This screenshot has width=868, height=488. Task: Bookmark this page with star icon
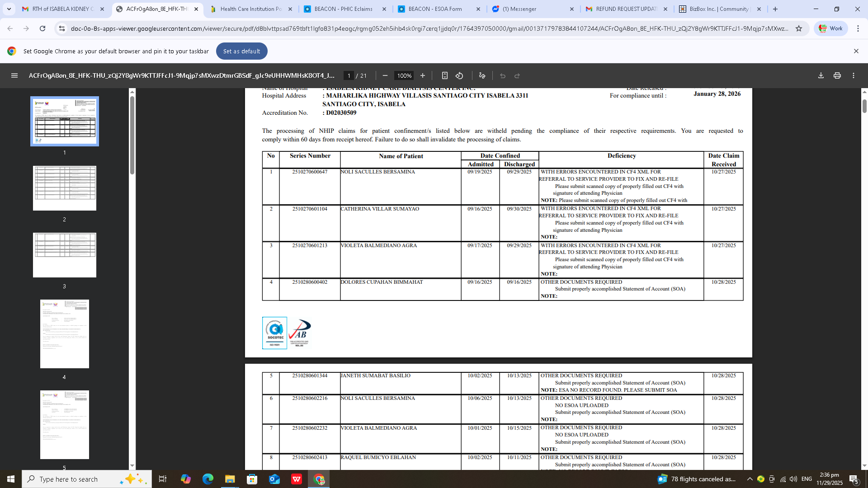click(x=799, y=28)
